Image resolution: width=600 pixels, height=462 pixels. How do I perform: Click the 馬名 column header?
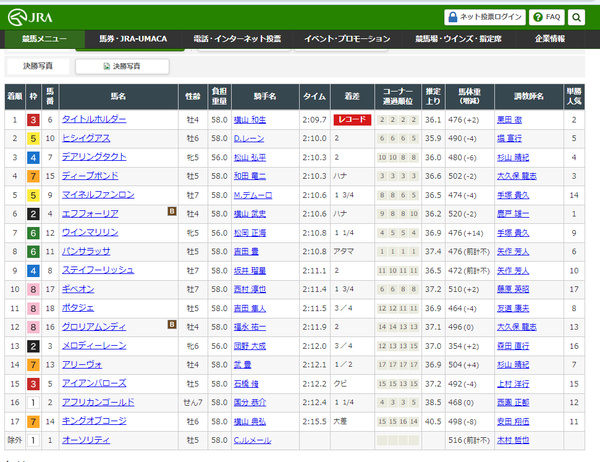click(119, 96)
